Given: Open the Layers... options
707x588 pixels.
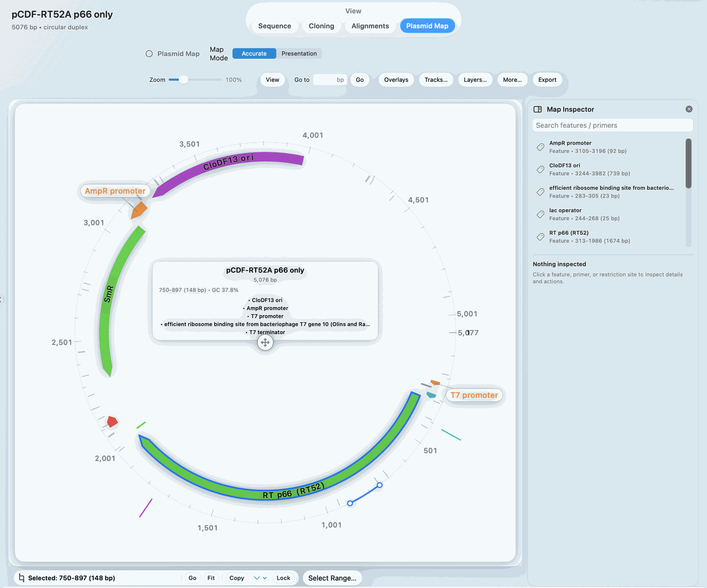Looking at the screenshot, I should point(475,80).
